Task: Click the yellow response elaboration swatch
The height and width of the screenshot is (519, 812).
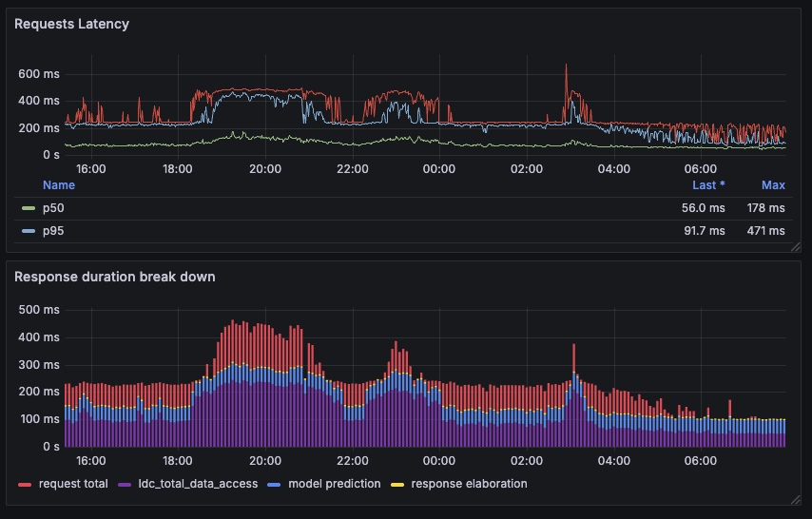Action: point(397,484)
